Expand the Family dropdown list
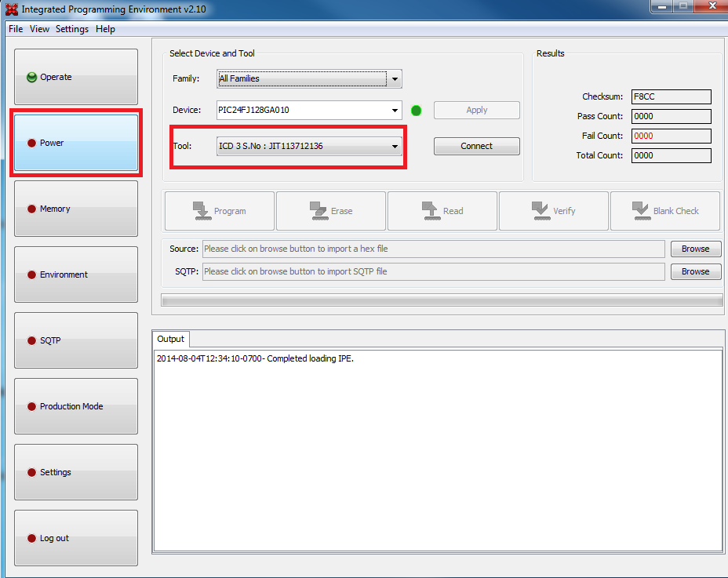The image size is (728, 578). (395, 78)
